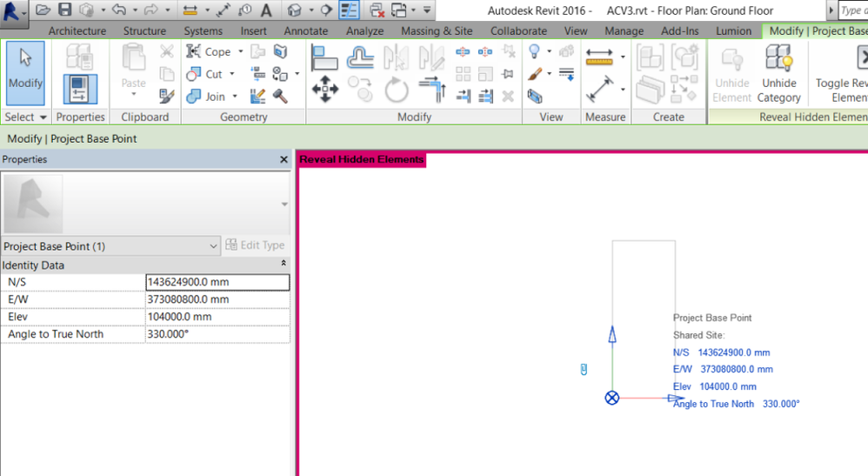
Task: Switch to the Annotate ribbon tab
Action: (306, 30)
